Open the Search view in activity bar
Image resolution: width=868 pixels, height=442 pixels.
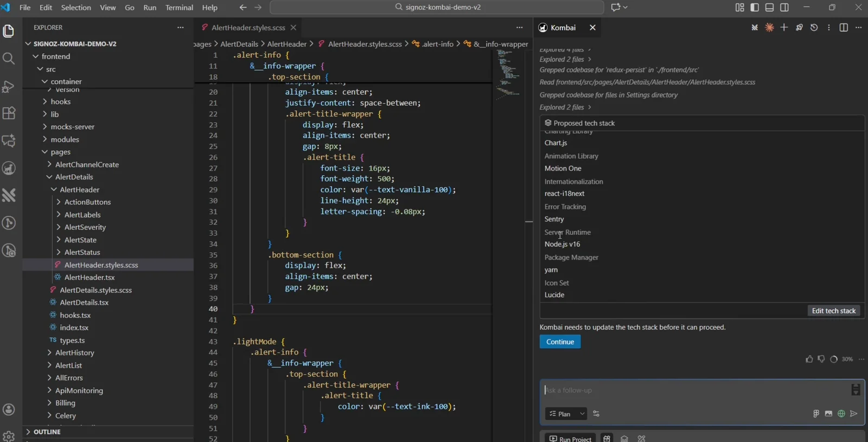[x=9, y=59]
